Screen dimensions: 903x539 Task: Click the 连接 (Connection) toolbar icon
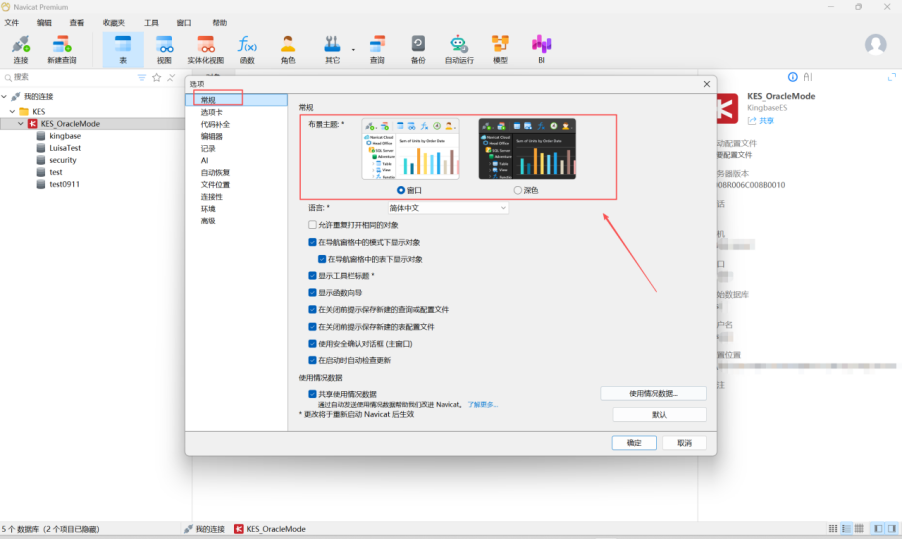(21, 46)
